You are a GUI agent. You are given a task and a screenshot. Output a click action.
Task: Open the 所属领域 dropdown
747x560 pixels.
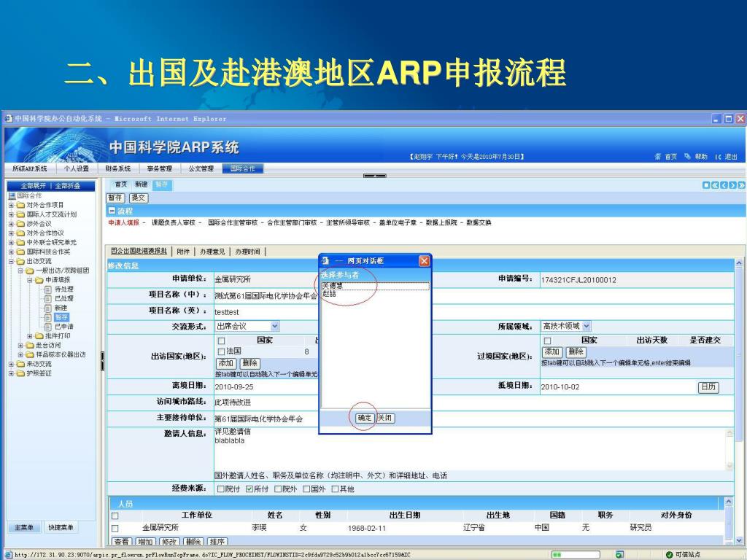coord(587,326)
